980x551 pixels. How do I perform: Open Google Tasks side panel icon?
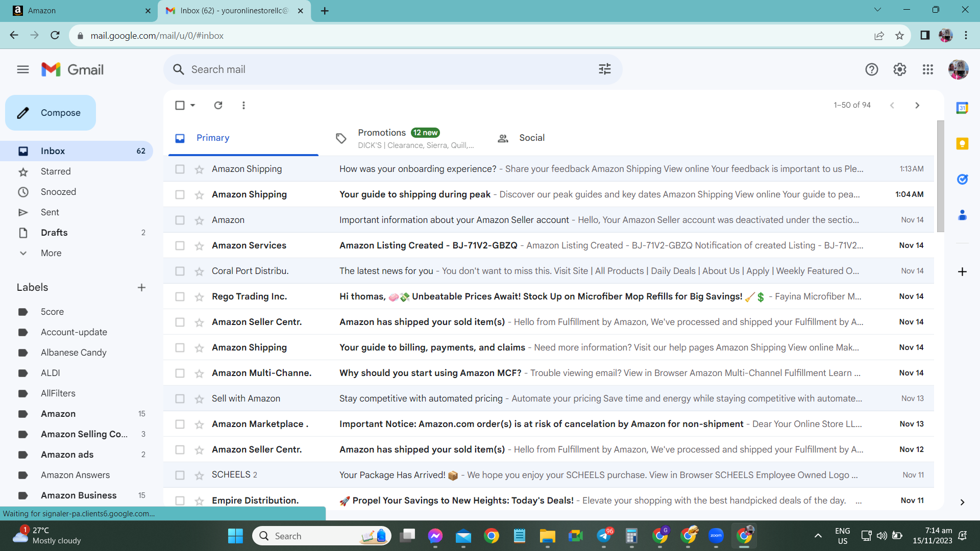[962, 179]
